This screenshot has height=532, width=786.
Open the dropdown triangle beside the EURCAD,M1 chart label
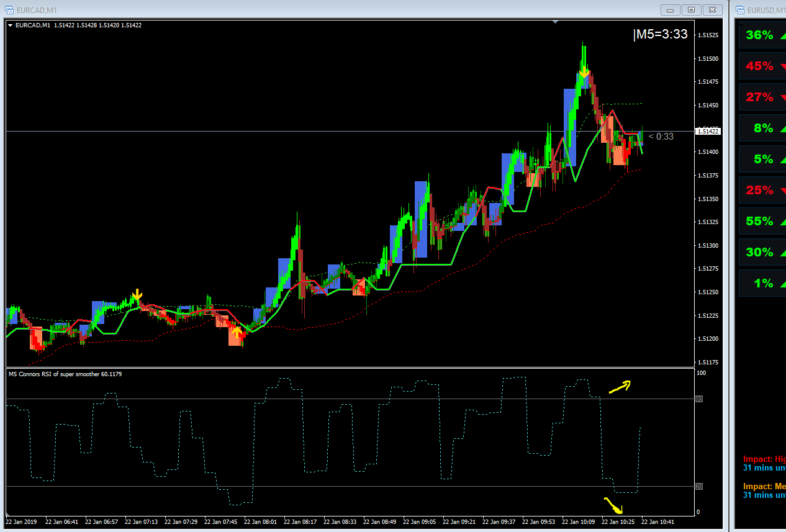click(x=10, y=25)
